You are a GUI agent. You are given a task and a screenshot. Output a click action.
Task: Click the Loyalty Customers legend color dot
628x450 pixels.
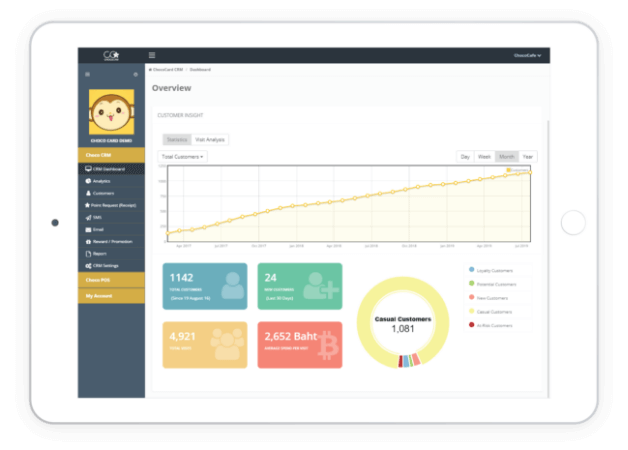472,269
